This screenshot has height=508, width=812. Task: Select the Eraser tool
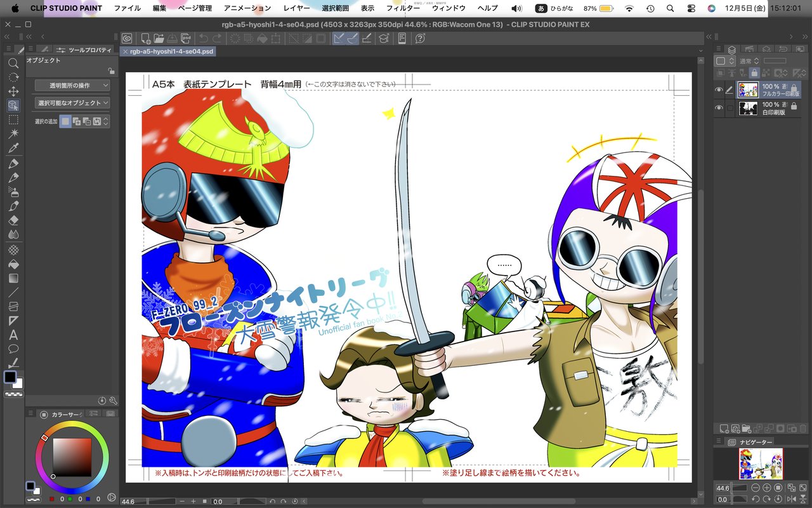(x=13, y=220)
